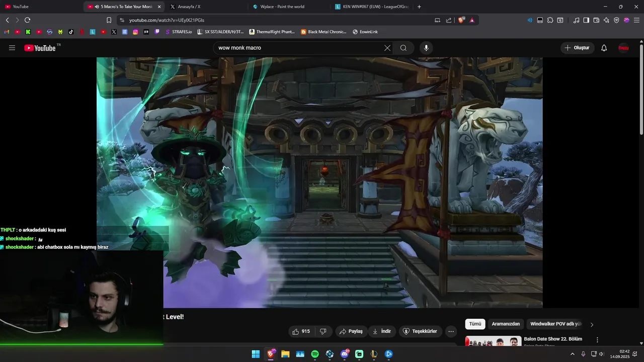
Task: Open the browser extensions puzzle icon
Action: point(550,20)
